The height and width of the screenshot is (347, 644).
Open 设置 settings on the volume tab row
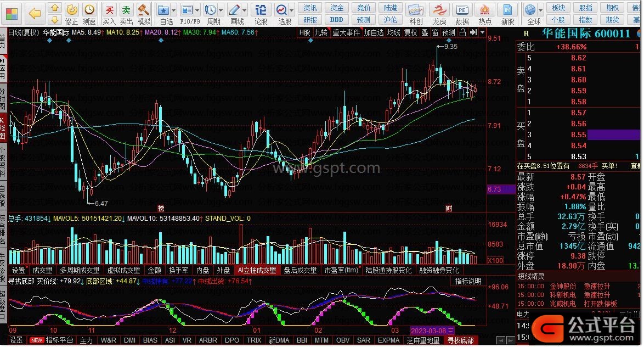pos(18,270)
